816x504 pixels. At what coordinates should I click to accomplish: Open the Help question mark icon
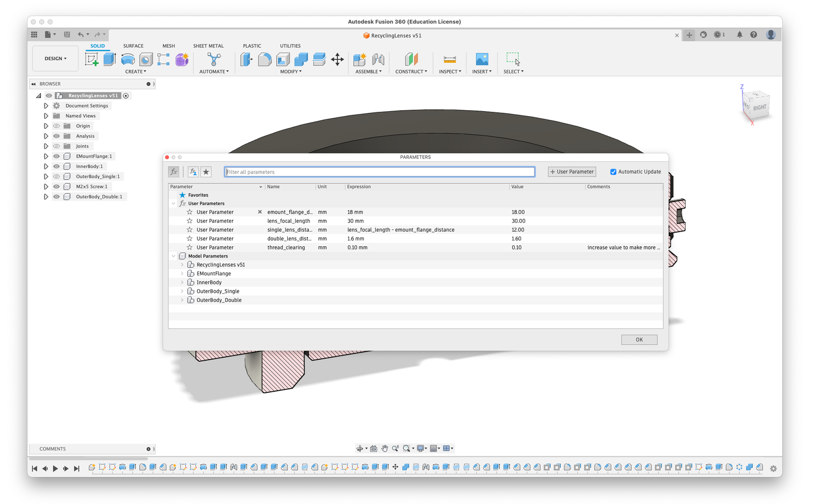click(x=754, y=35)
